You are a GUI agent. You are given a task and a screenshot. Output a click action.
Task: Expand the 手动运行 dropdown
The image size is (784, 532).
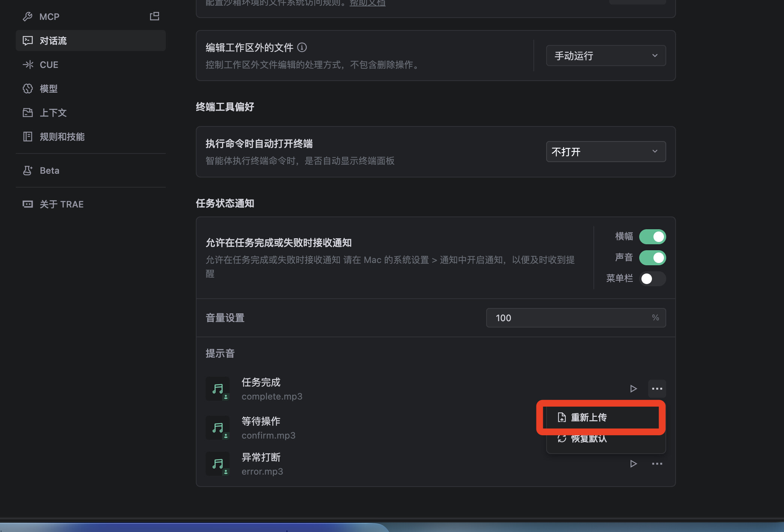click(606, 56)
